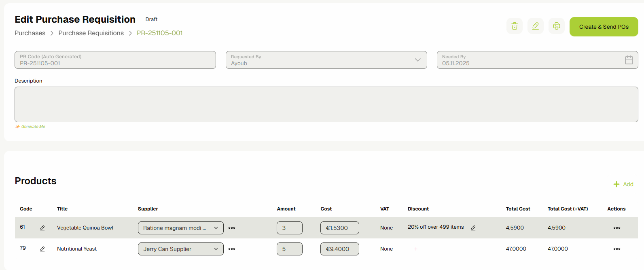This screenshot has height=270, width=644.
Task: Navigate to Purchase Requisitions breadcrumb
Action: click(91, 33)
